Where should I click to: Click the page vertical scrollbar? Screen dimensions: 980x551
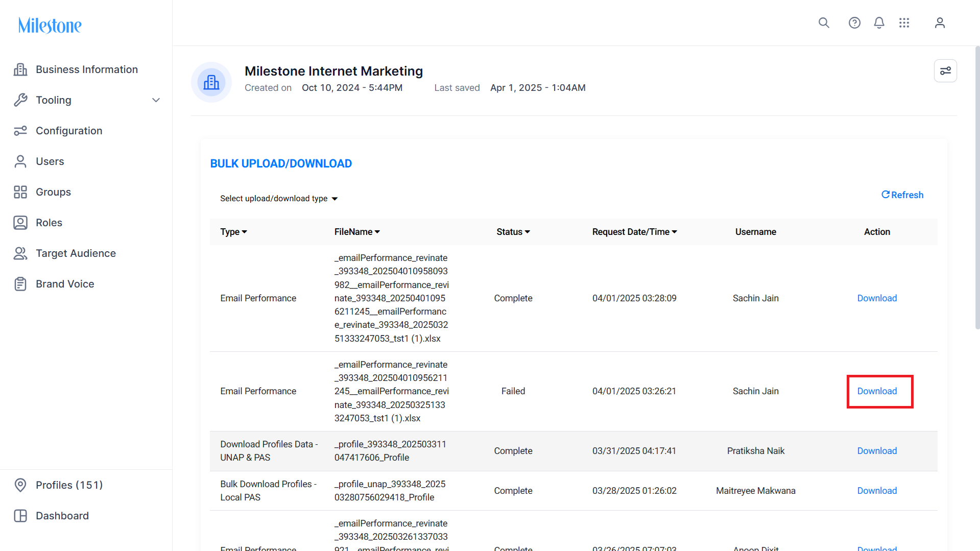tap(977, 187)
